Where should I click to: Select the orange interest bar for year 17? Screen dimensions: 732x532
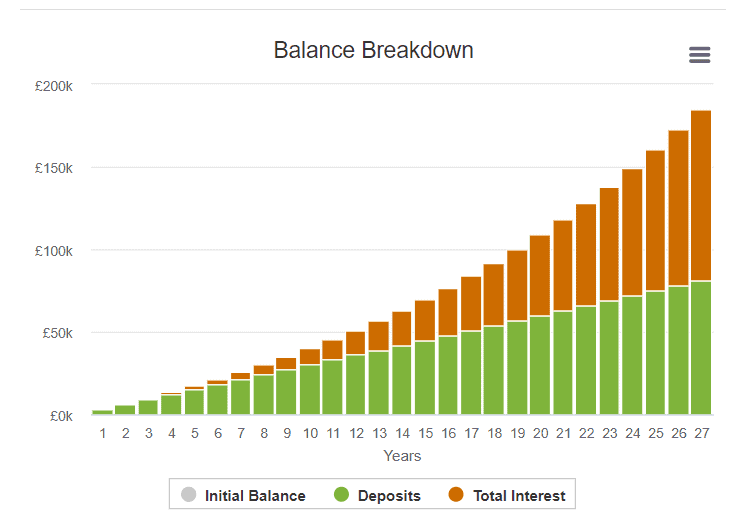[471, 303]
